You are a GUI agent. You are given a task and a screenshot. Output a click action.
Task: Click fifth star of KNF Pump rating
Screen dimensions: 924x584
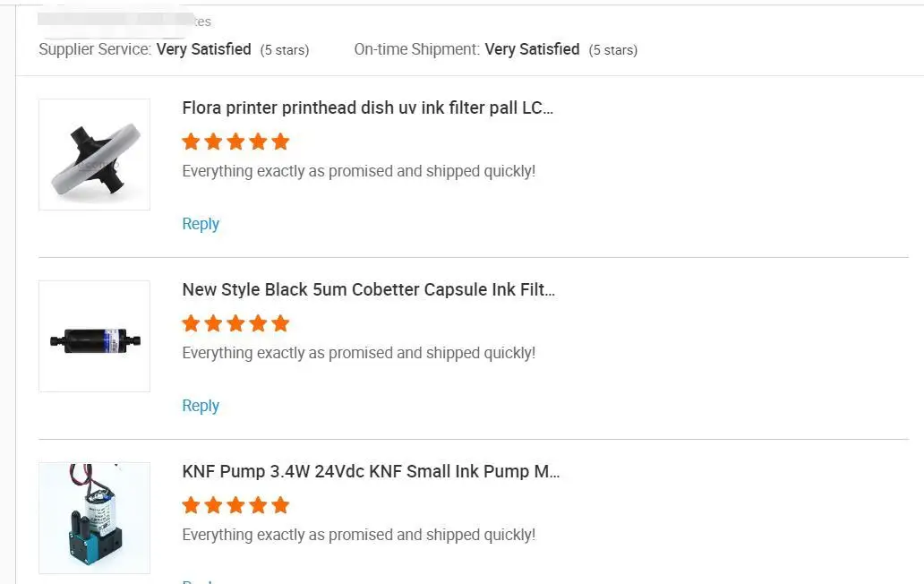click(280, 505)
